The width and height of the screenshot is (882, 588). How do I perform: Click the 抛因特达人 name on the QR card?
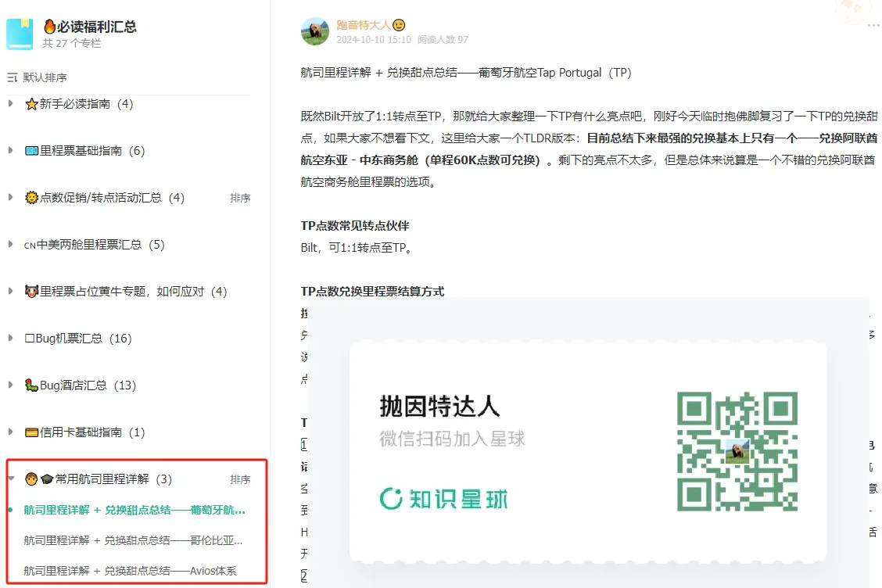440,407
